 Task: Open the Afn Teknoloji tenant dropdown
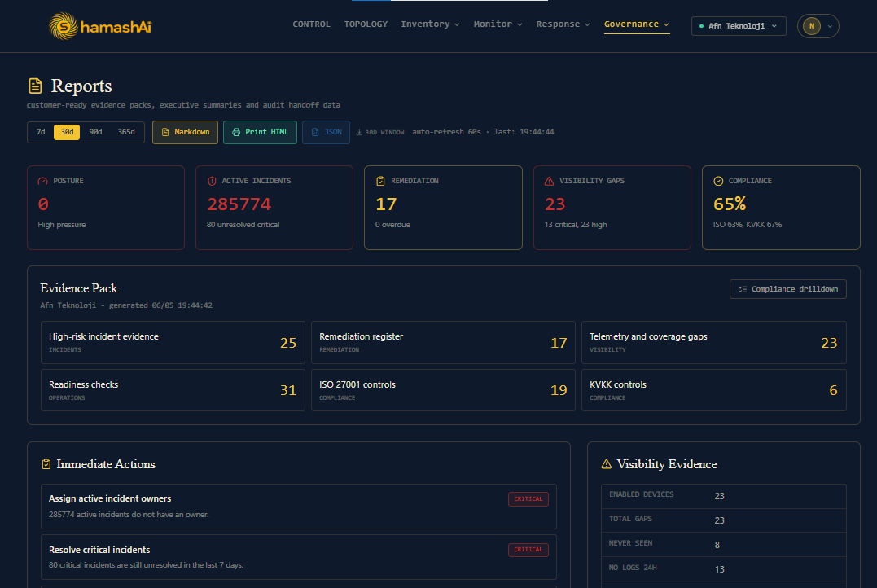click(739, 26)
